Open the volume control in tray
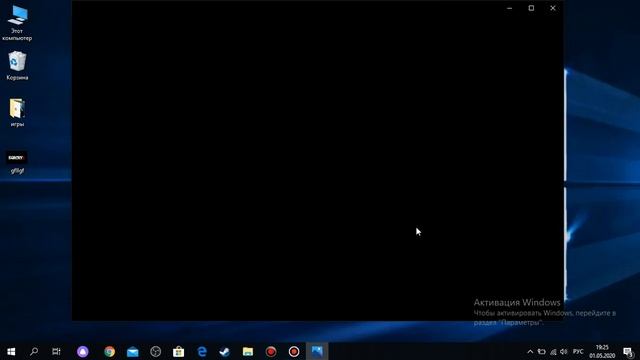 tap(564, 351)
